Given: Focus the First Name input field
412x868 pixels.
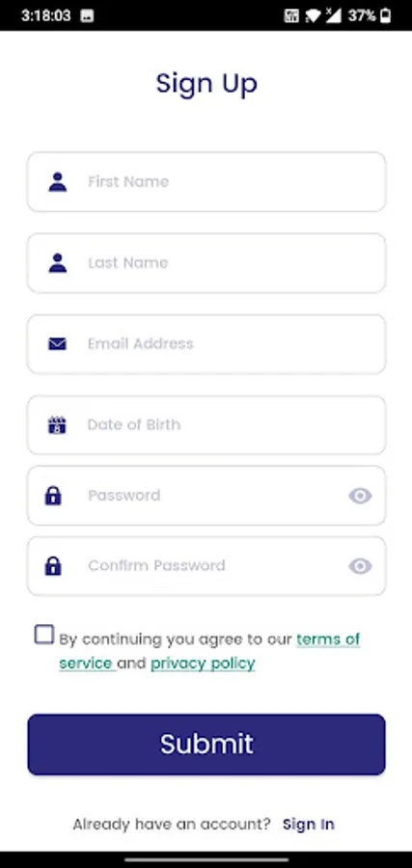Looking at the screenshot, I should pos(206,182).
